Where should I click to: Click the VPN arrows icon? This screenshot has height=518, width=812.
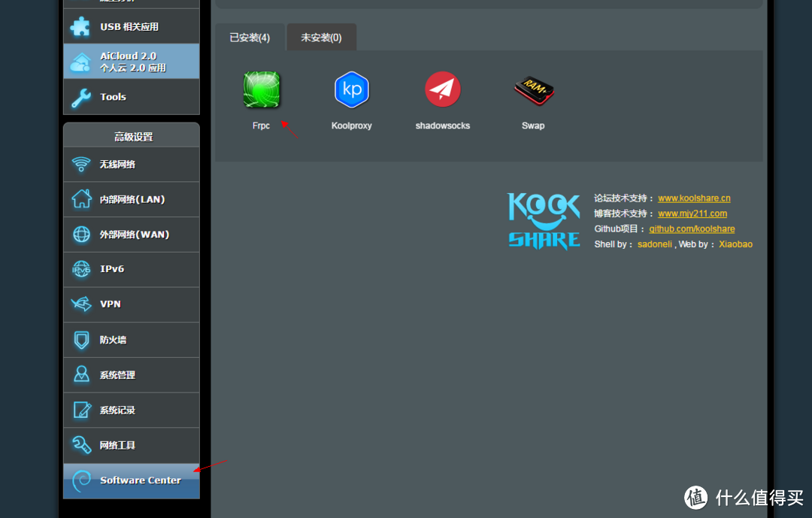81,304
